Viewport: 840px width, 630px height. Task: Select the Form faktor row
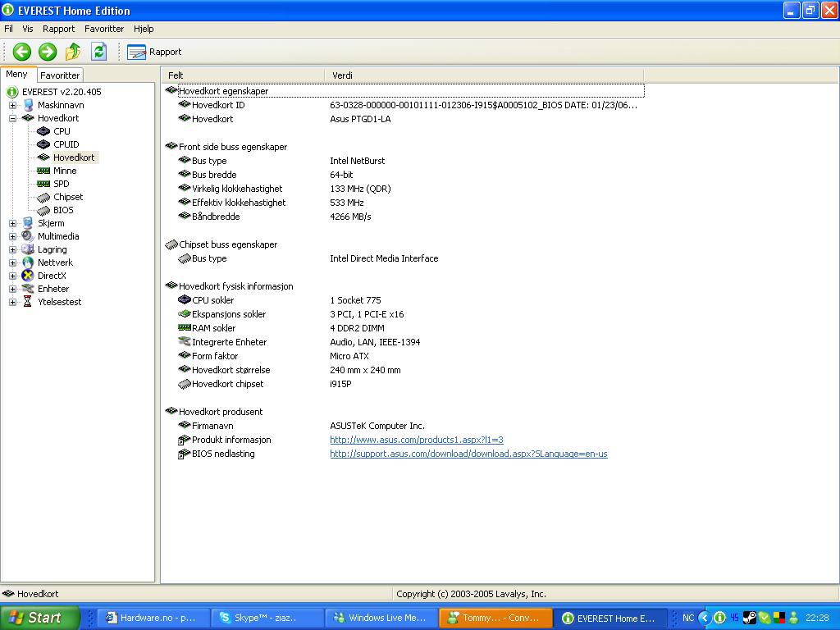pos(404,356)
